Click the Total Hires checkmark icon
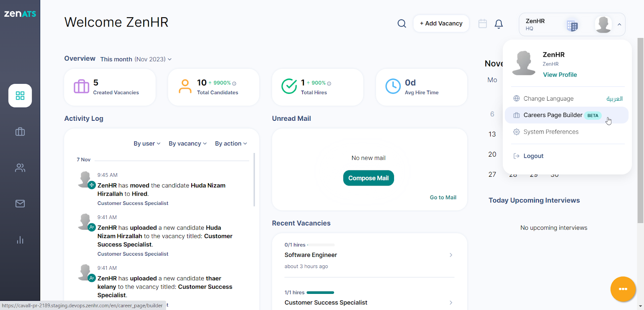644x310 pixels. click(289, 86)
